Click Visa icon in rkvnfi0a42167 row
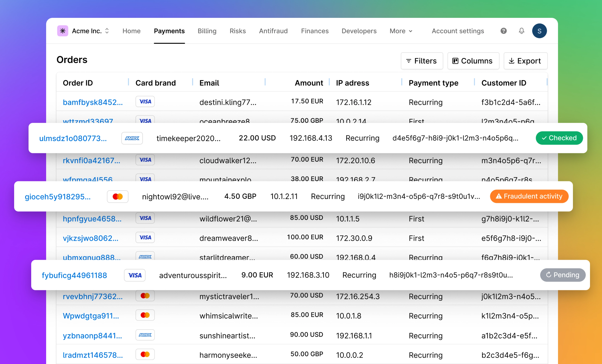602x364 pixels. pos(145,160)
